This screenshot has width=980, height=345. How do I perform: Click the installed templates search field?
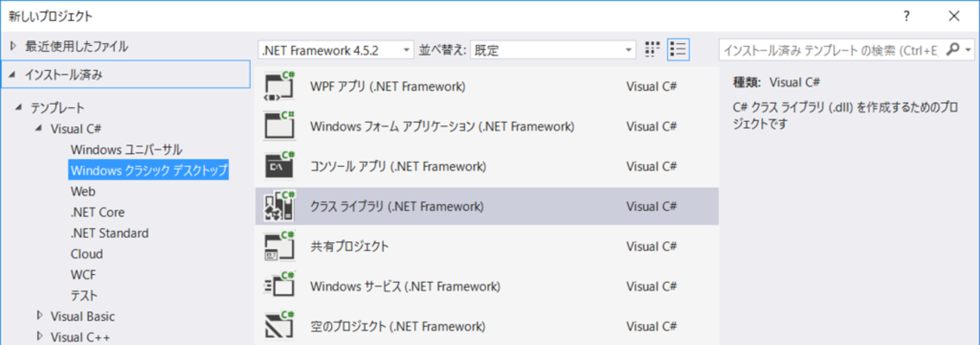point(829,51)
